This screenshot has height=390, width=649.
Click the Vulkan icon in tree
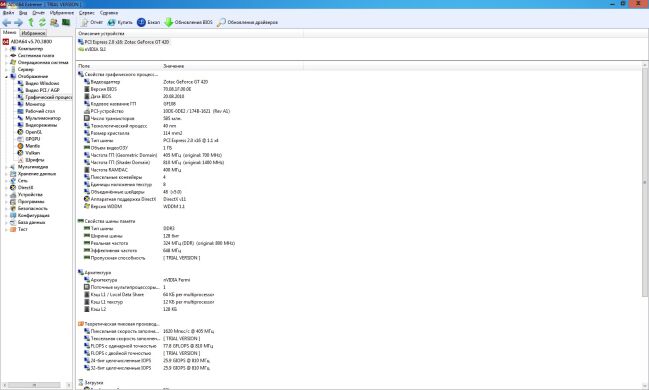(20, 153)
